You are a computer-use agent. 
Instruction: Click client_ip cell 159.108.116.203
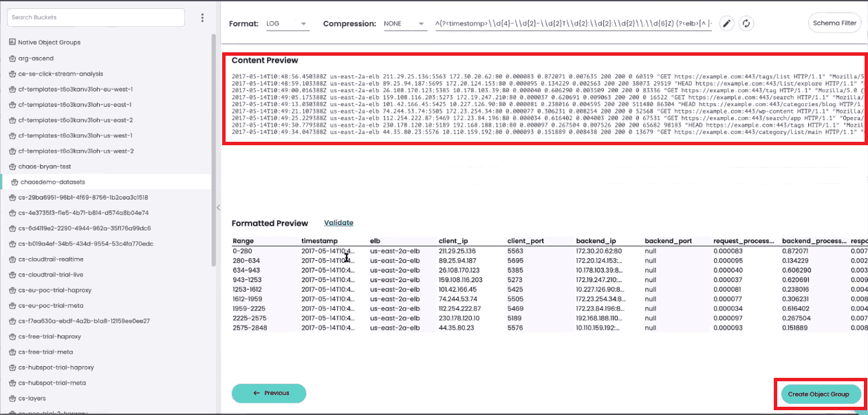(461, 280)
